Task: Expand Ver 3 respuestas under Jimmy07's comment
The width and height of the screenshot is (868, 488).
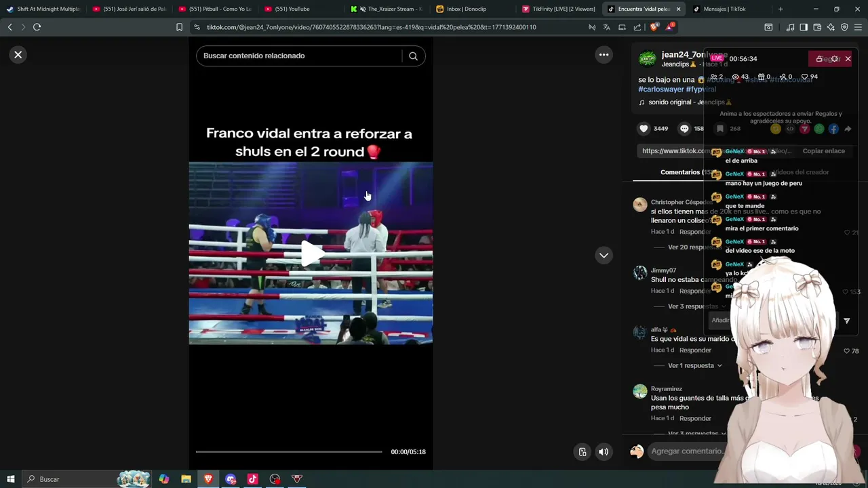Action: [696, 306]
